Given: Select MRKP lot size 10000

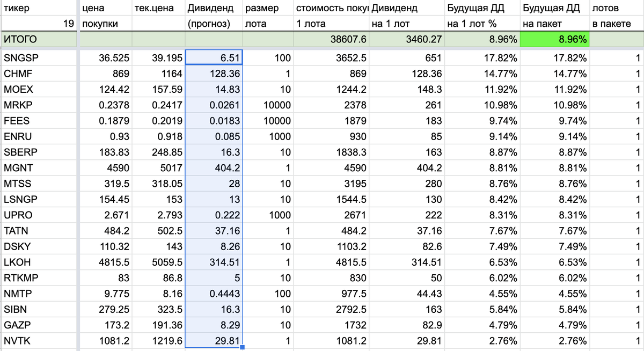Looking at the screenshot, I should [268, 105].
